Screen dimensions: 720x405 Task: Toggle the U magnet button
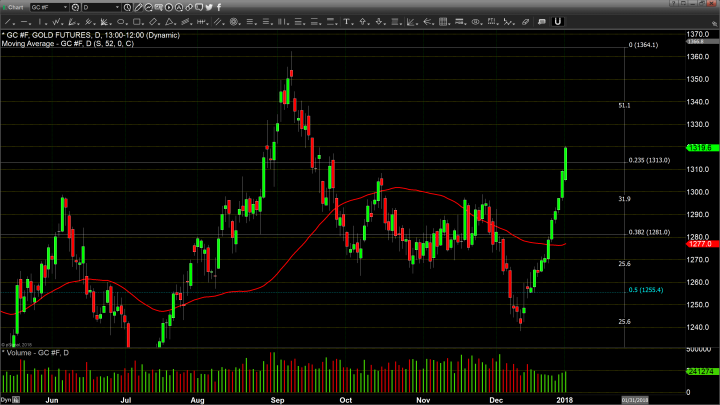point(557,22)
